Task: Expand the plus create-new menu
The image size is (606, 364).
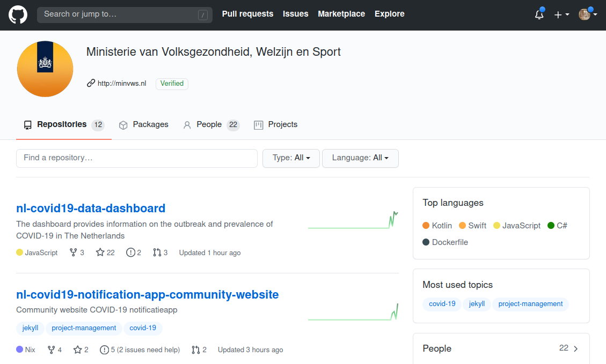Action: point(561,14)
